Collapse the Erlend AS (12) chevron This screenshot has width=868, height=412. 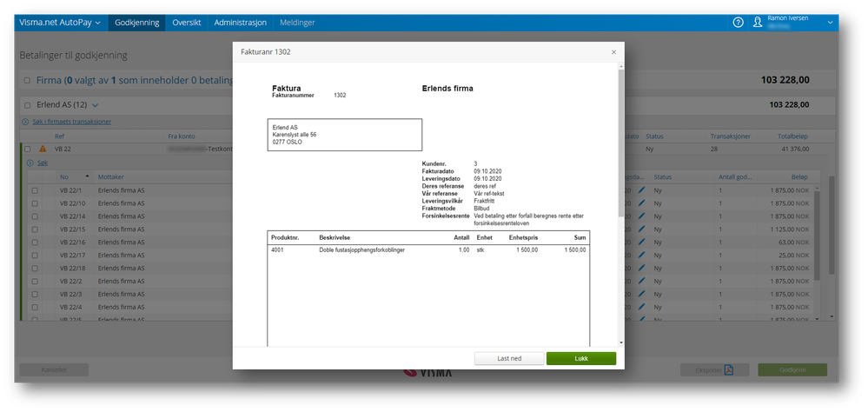click(95, 104)
